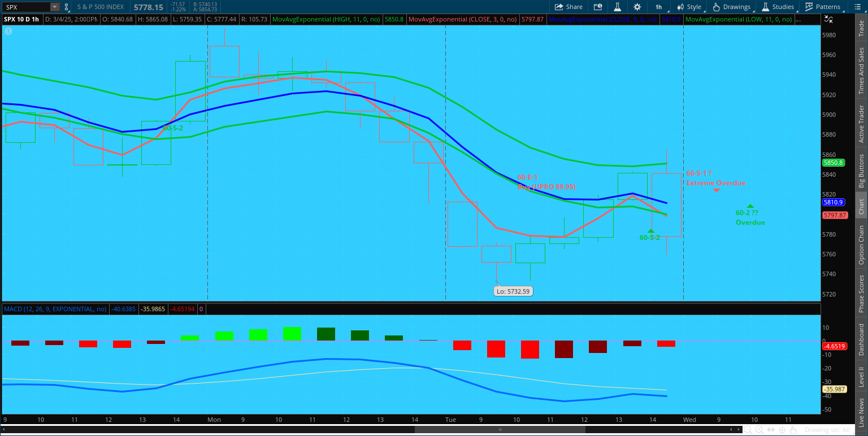Open the chart settings gear
868x436 pixels.
pos(637,7)
